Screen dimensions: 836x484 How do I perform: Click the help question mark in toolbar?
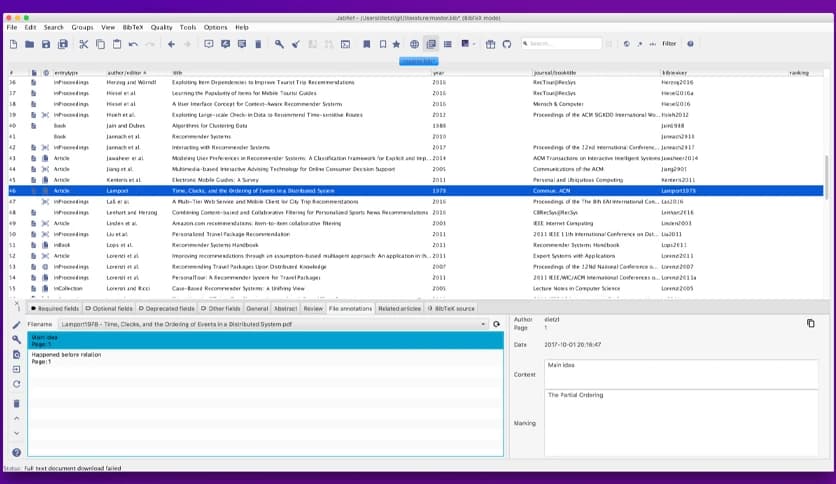tap(690, 44)
